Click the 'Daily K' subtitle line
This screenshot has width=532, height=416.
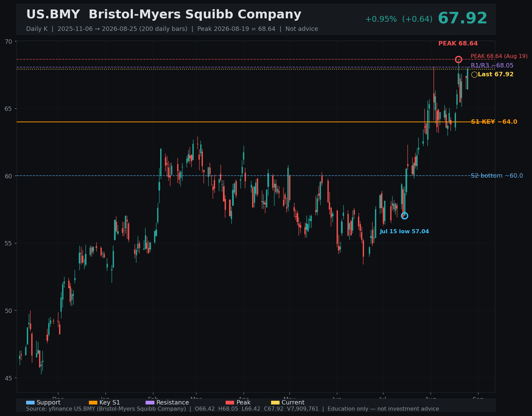172,29
